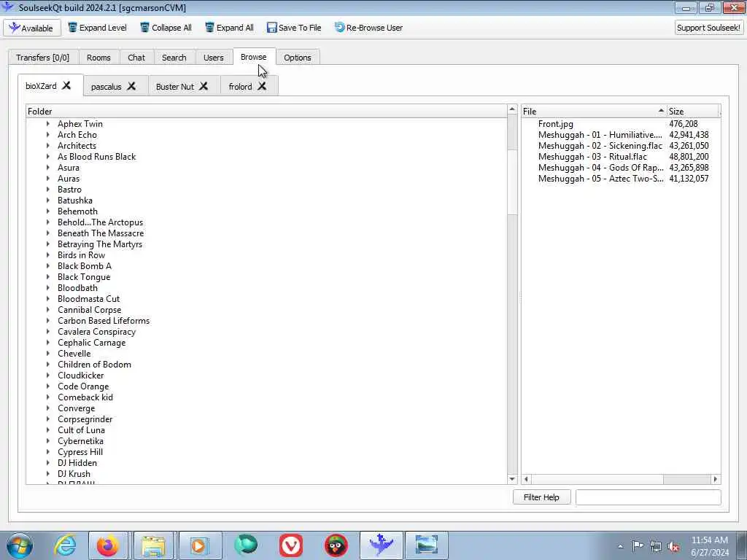This screenshot has width=747, height=560.
Task: Expand the Aphex Twin folder
Action: click(x=47, y=124)
